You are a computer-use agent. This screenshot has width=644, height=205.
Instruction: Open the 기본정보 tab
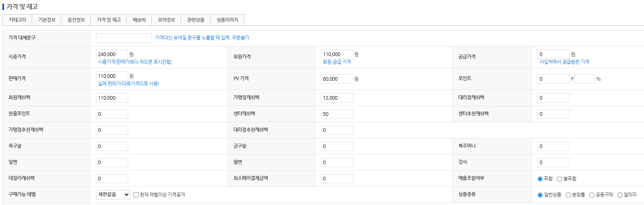pos(47,20)
